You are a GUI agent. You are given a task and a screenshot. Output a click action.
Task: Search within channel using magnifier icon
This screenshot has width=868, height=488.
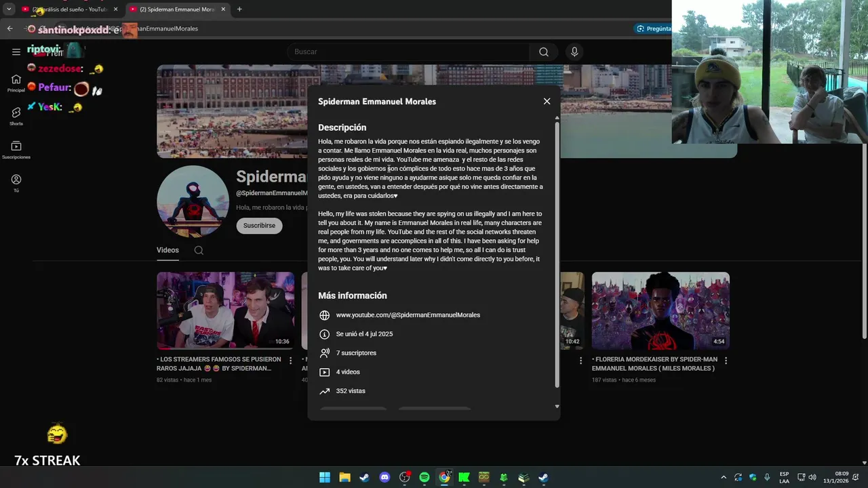(x=199, y=250)
